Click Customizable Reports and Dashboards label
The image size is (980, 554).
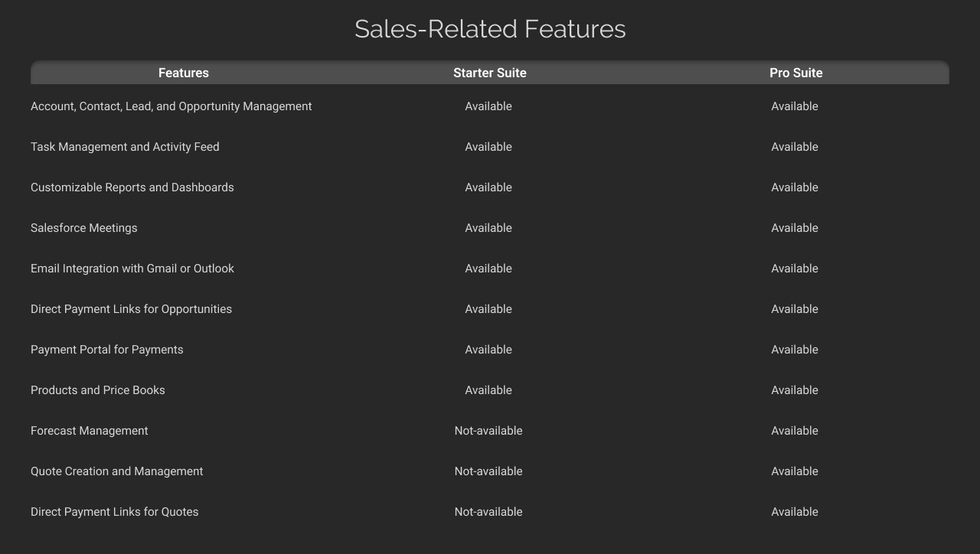[x=132, y=187]
